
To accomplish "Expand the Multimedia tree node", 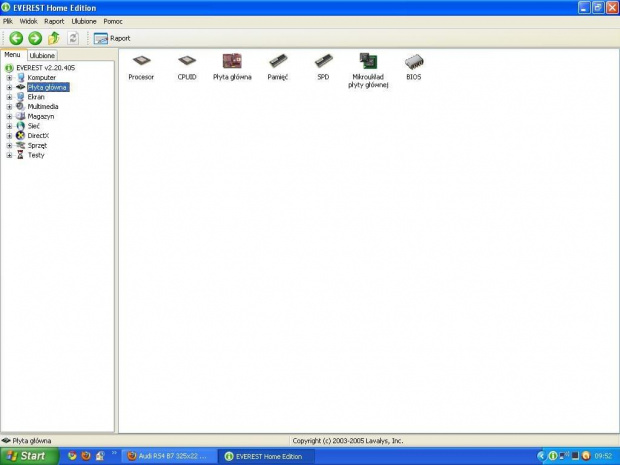I will point(9,107).
